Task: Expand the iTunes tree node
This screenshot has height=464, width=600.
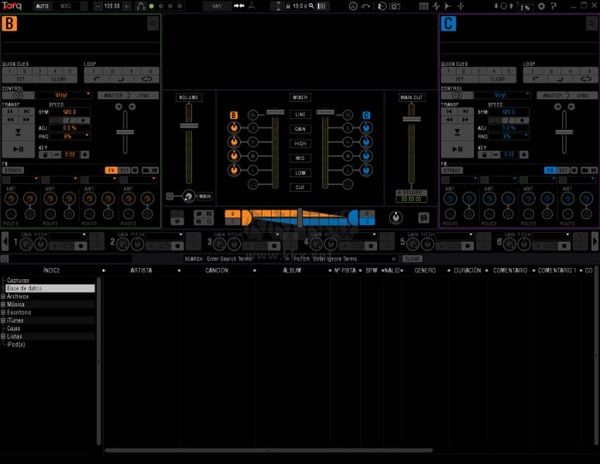Action: pyautogui.click(x=3, y=320)
